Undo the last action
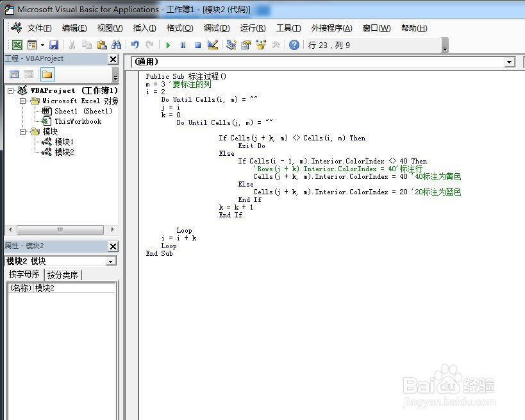 click(x=135, y=45)
